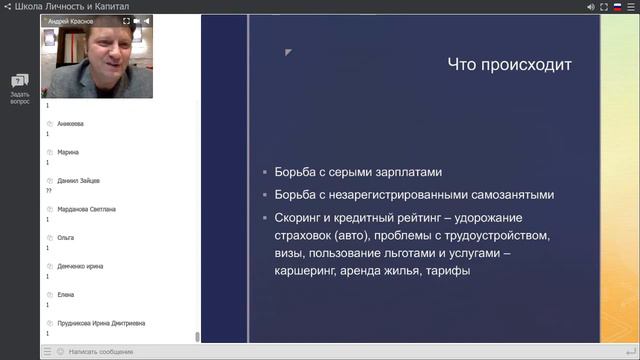Open fullscreen mode from the top bar
Viewport: 640px width, 360px height.
604,7
